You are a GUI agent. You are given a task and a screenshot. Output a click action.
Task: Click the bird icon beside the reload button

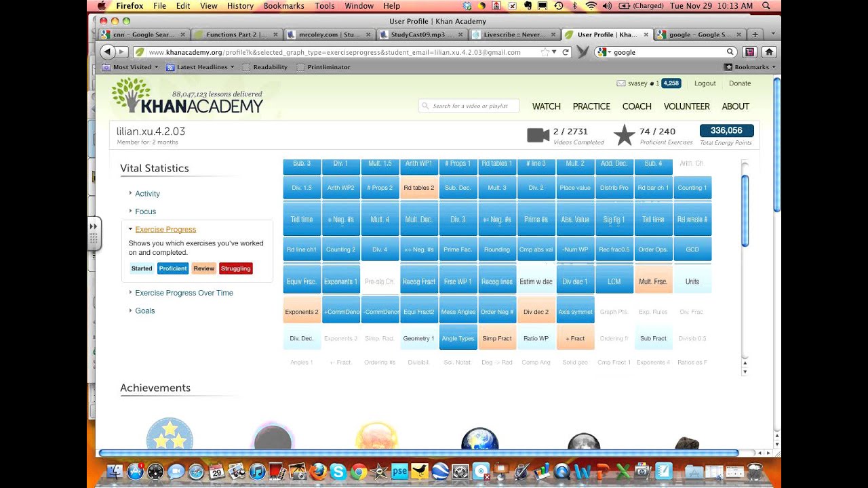[583, 52]
